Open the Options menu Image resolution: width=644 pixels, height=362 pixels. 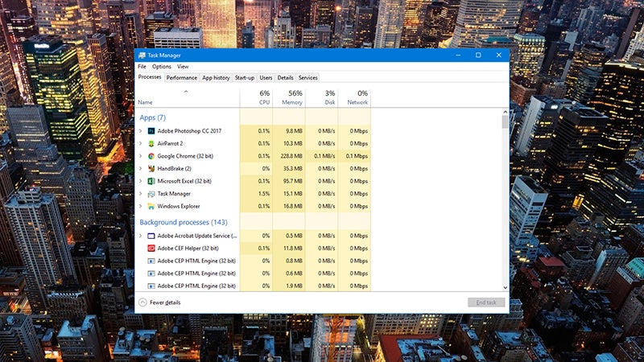pos(161,67)
